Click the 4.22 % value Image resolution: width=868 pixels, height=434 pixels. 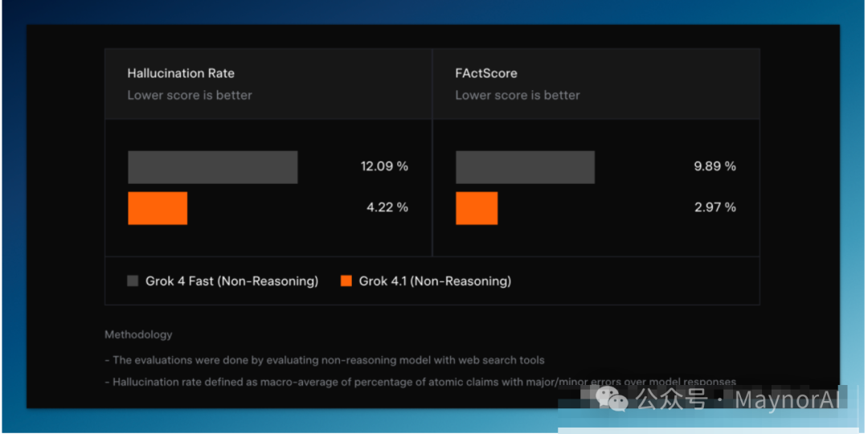click(387, 207)
